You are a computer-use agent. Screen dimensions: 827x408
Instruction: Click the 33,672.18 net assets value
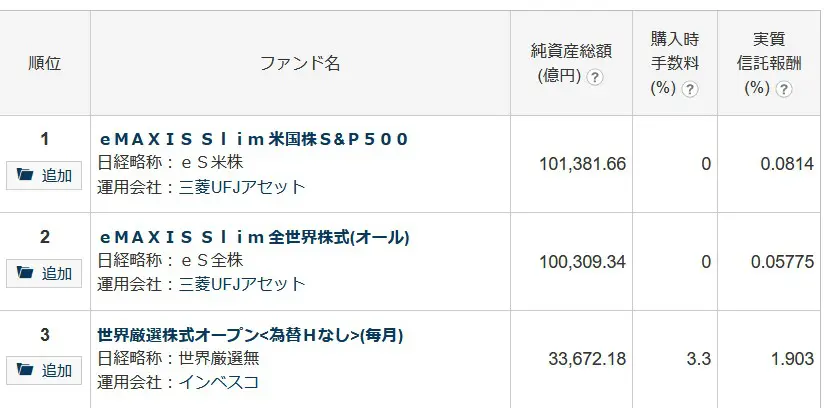click(x=587, y=358)
